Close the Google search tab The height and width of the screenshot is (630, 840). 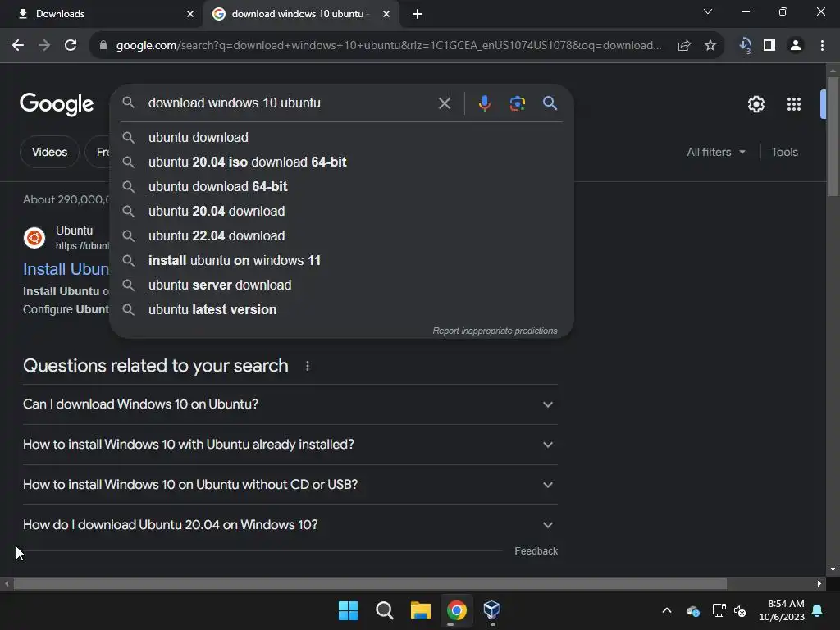click(386, 14)
